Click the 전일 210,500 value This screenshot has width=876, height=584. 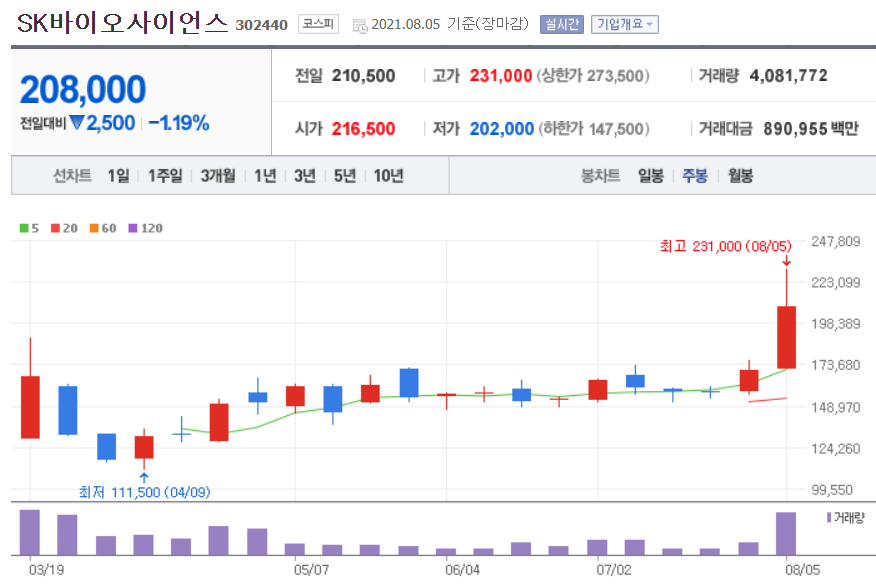(x=363, y=75)
